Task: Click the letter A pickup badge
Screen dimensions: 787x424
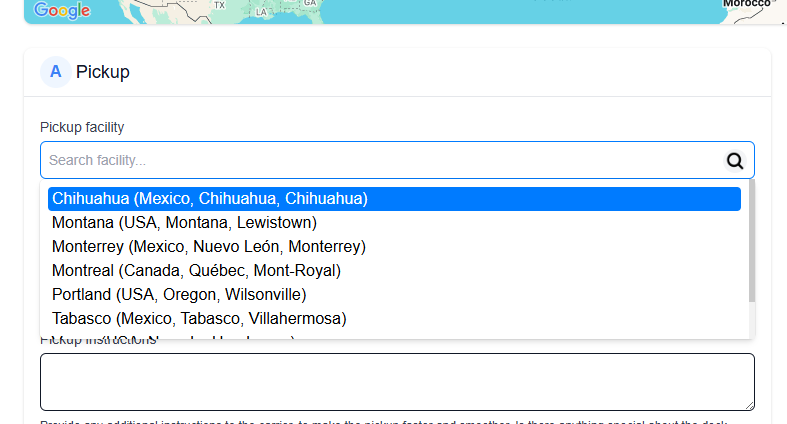Action: coord(56,72)
